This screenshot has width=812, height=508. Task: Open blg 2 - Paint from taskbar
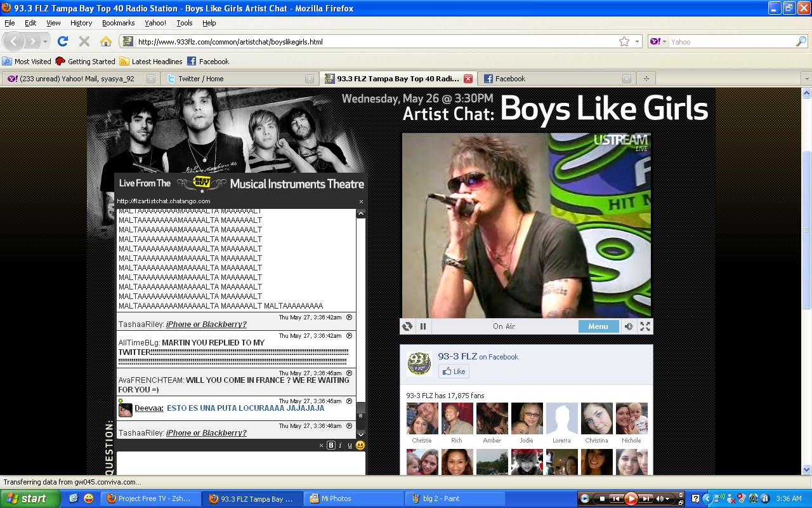pyautogui.click(x=455, y=498)
